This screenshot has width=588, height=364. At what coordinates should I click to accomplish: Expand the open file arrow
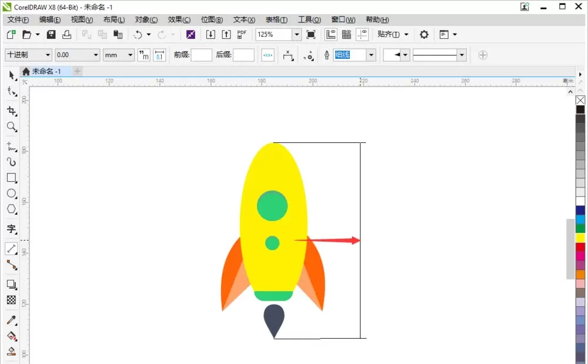(x=38, y=35)
